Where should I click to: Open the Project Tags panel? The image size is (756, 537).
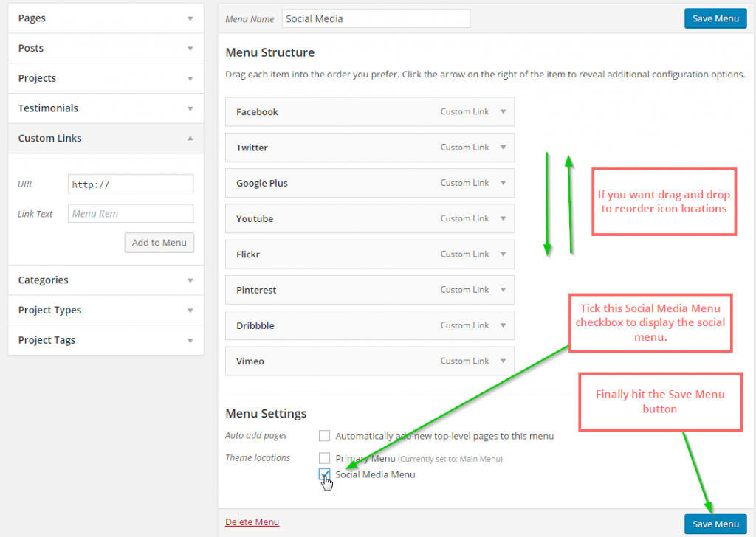(x=105, y=339)
